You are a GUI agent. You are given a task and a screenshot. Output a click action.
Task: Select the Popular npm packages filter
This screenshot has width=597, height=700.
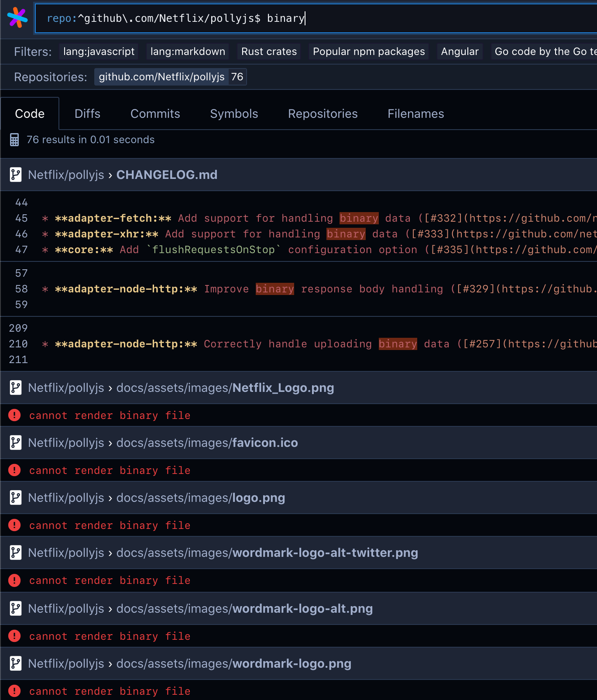(x=369, y=51)
